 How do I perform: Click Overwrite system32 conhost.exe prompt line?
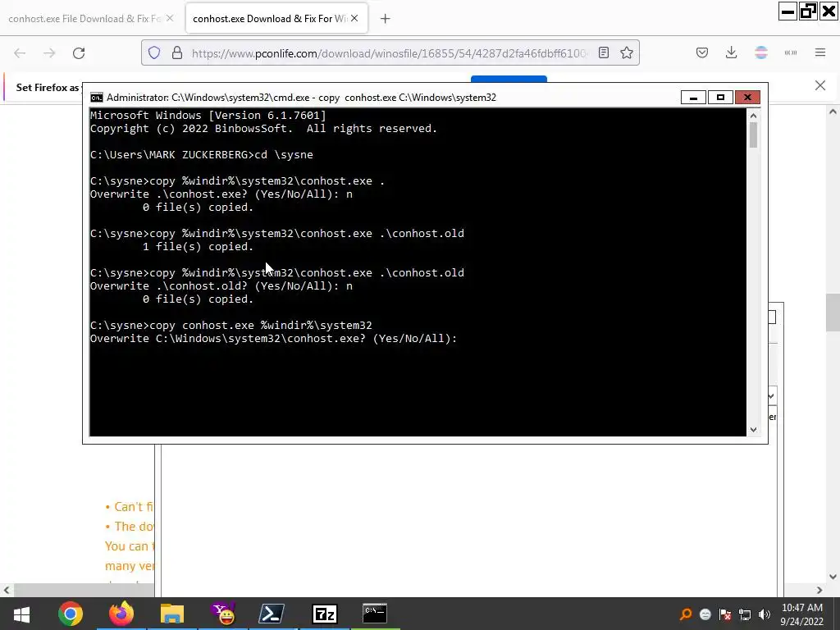click(273, 339)
